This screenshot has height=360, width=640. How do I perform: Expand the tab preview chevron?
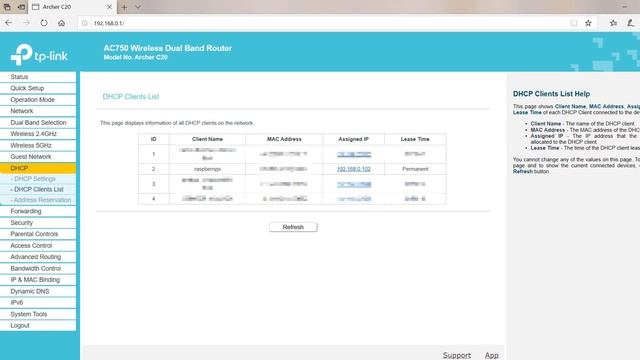pyautogui.click(x=138, y=7)
